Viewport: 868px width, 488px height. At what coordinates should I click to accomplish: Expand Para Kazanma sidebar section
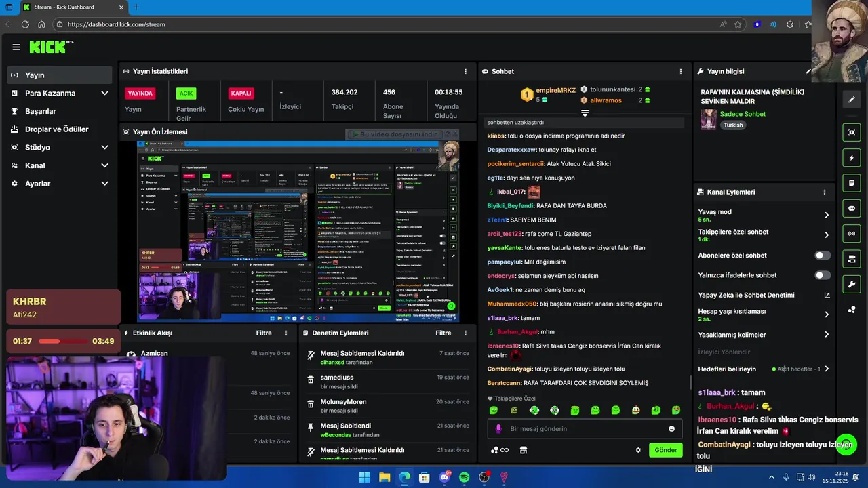104,94
